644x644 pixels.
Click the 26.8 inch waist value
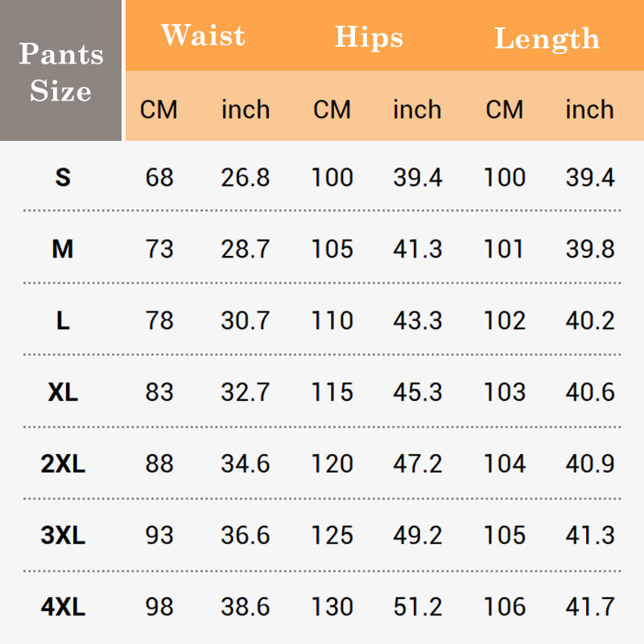(246, 177)
